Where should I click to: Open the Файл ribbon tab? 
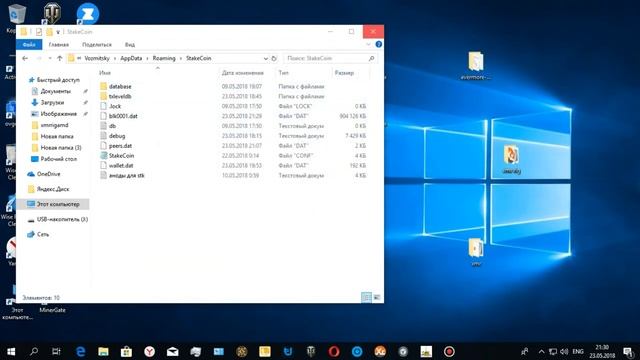click(x=29, y=44)
